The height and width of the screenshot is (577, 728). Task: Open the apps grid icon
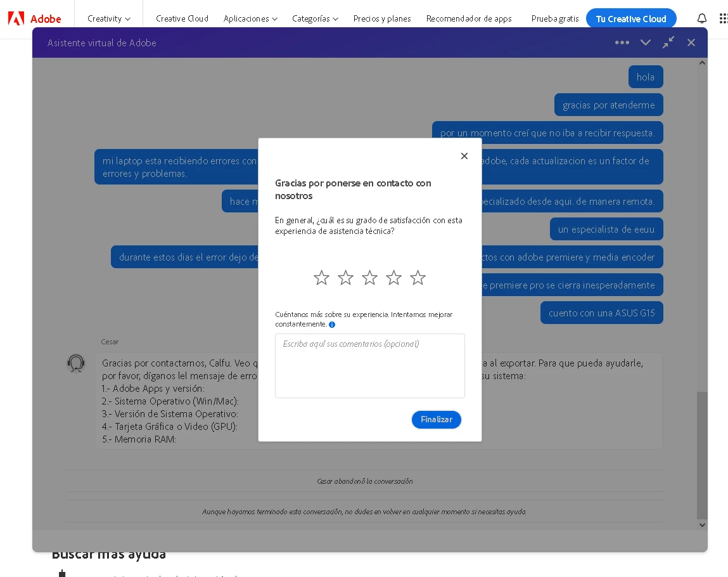[x=723, y=18]
